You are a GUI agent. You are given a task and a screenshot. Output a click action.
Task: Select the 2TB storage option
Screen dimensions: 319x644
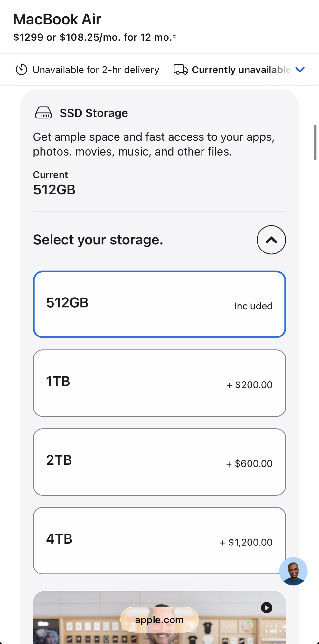[159, 462]
